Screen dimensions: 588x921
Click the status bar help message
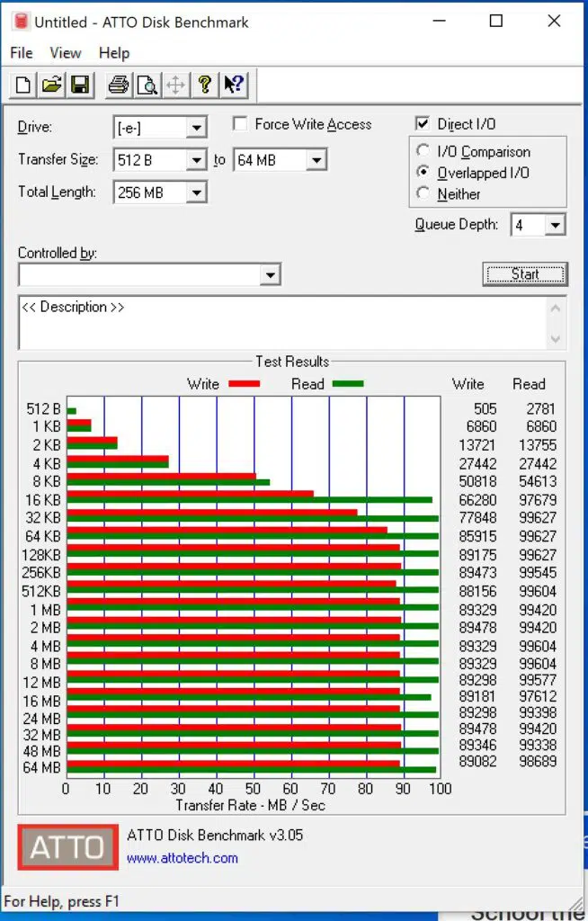click(61, 901)
